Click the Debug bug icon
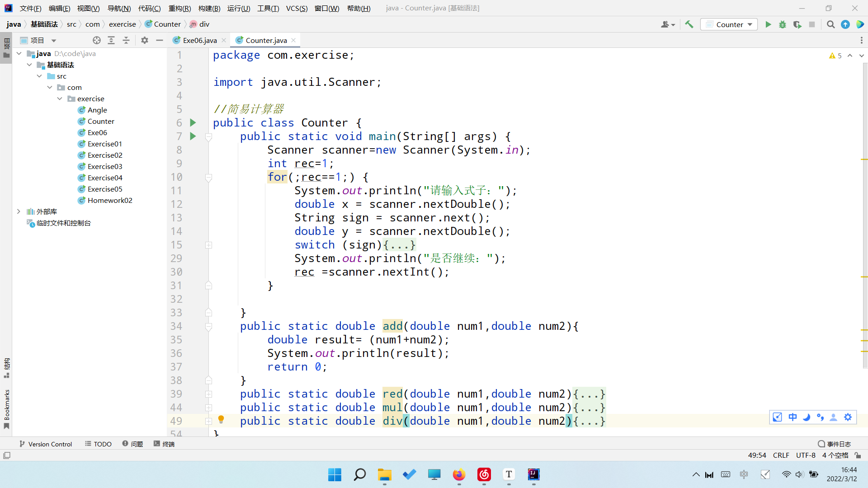 (783, 24)
